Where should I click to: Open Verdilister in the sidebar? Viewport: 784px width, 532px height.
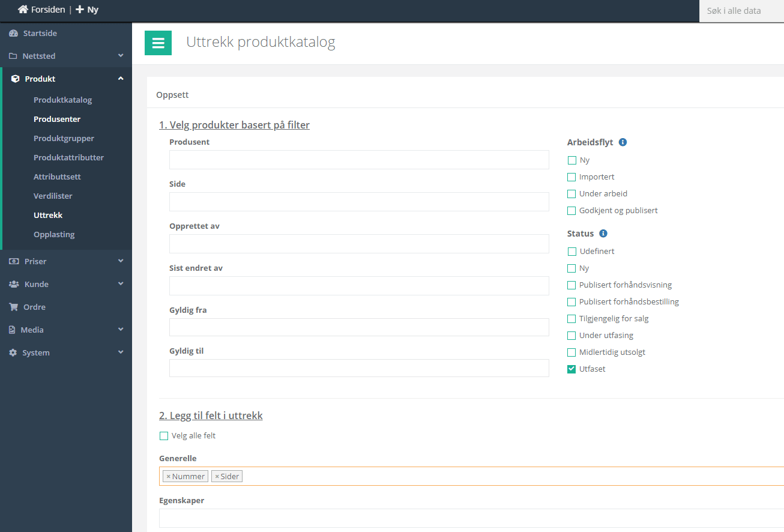tap(53, 196)
